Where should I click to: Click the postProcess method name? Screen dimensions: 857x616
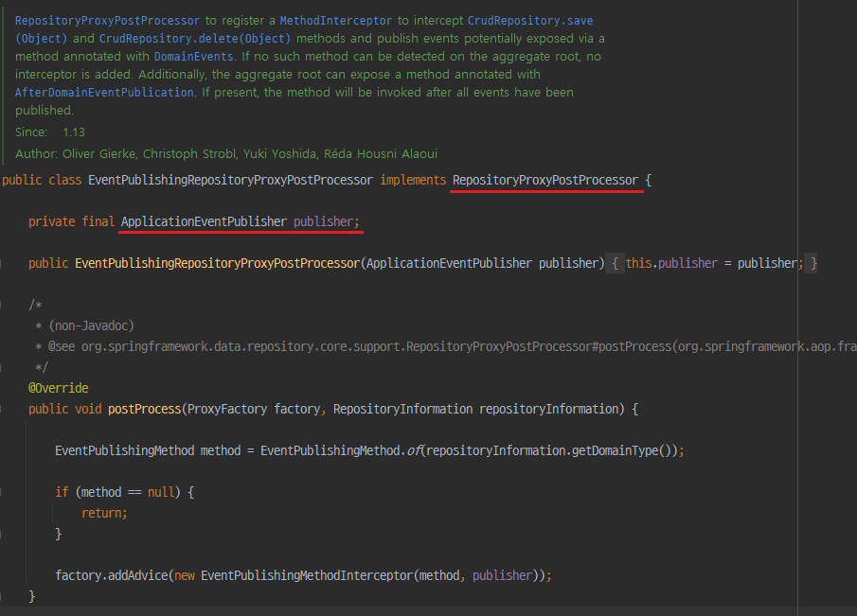click(144, 409)
